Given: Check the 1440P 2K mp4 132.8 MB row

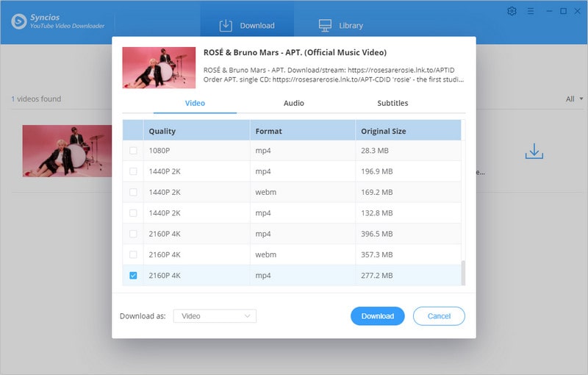Looking at the screenshot, I should (133, 213).
